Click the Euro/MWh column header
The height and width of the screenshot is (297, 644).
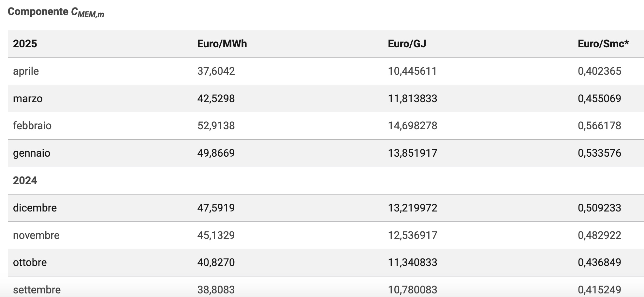(222, 44)
